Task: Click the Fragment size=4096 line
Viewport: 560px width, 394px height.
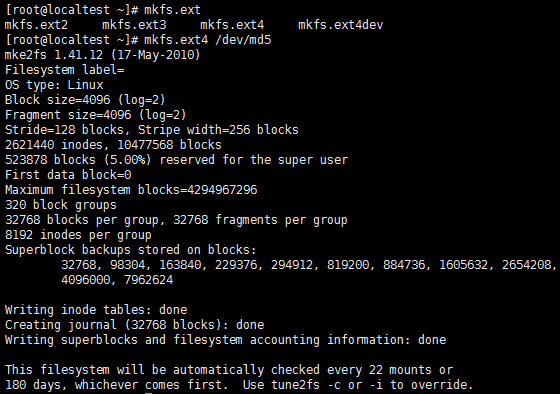Action: 95,115
